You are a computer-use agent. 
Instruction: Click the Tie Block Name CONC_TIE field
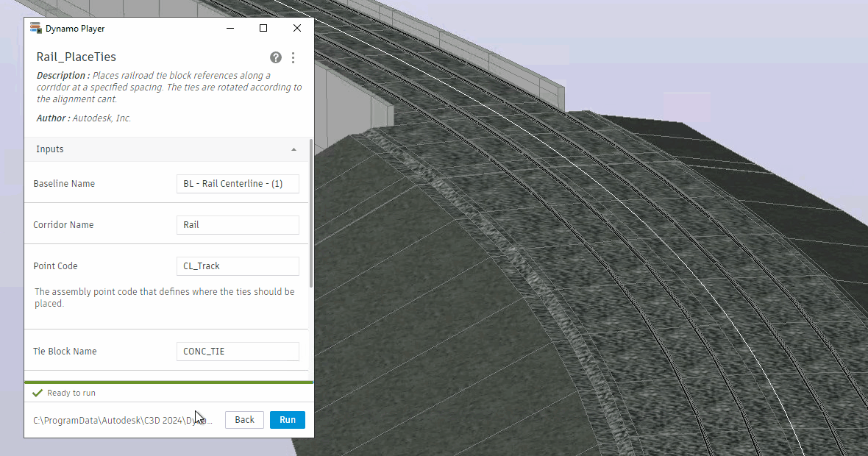coord(238,352)
